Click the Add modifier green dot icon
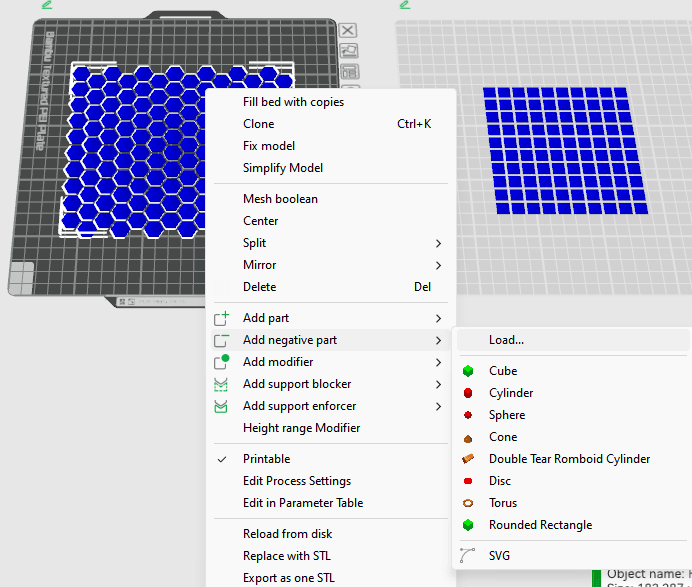Screen dimensions: 692x587 coord(221,362)
